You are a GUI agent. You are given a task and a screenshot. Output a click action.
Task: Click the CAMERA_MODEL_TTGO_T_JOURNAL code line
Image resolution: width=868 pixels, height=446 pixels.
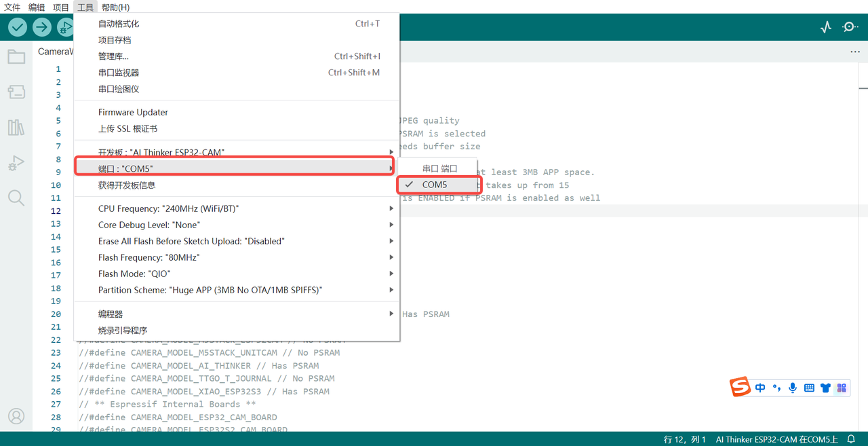tap(207, 379)
